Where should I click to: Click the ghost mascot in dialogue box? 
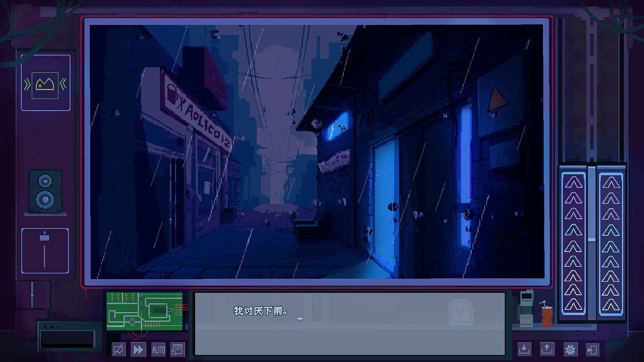tap(461, 312)
